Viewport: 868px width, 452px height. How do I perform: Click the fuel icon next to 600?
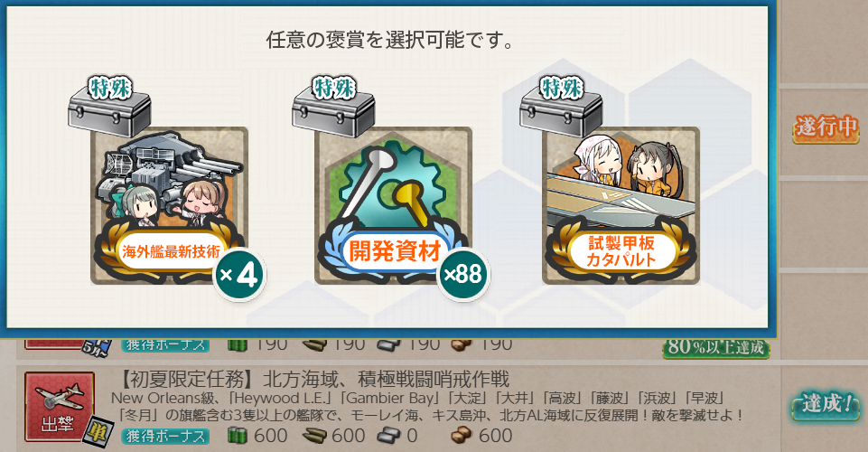pyautogui.click(x=237, y=436)
